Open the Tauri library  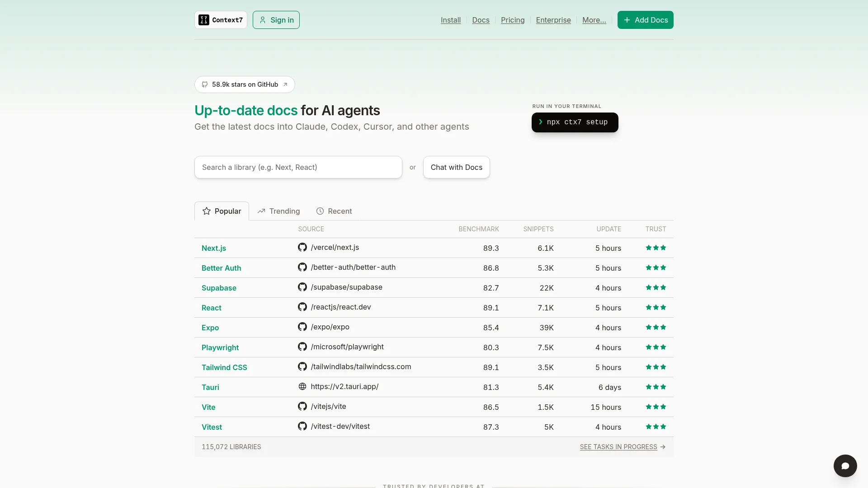(x=210, y=387)
